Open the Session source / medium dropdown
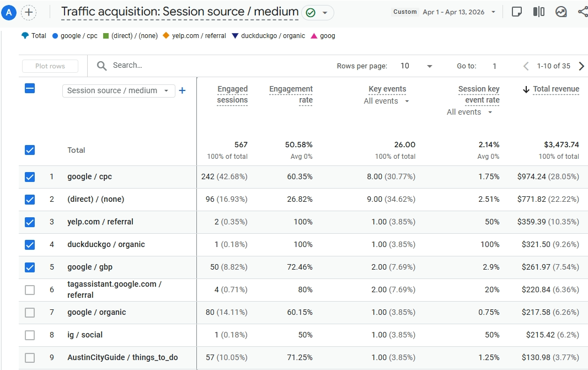 click(x=118, y=90)
